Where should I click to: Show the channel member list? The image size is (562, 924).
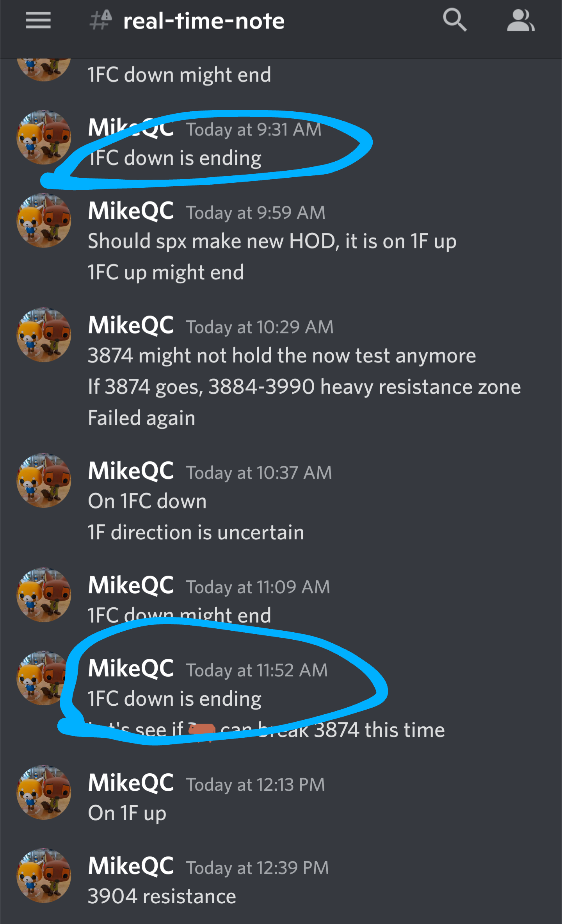coord(520,20)
